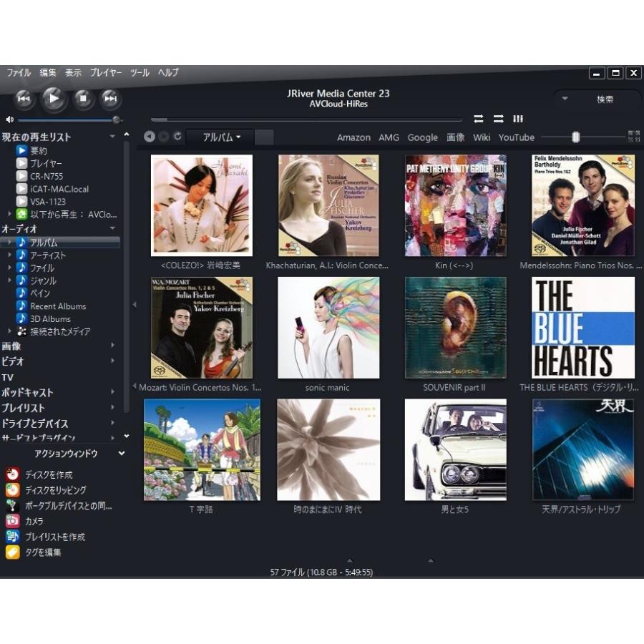This screenshot has width=644, height=644.
Task: Click the thumbnail size slider handle
Action: (575, 137)
